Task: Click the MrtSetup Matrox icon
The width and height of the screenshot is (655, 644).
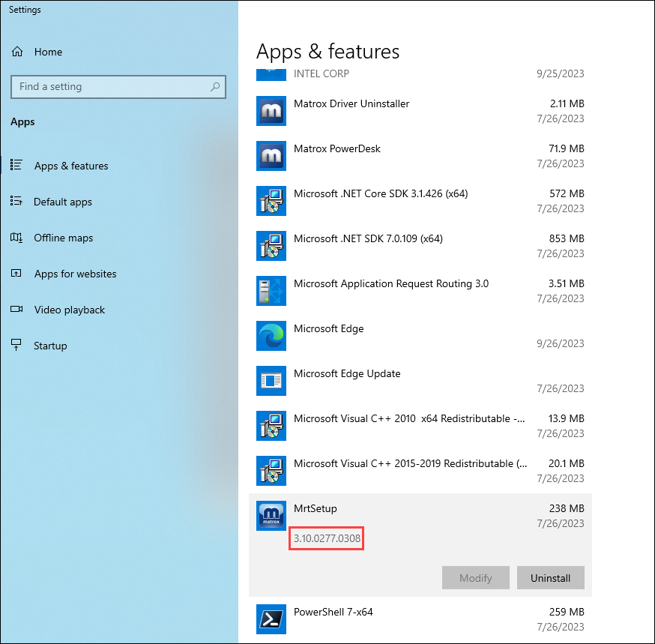Action: click(x=271, y=516)
